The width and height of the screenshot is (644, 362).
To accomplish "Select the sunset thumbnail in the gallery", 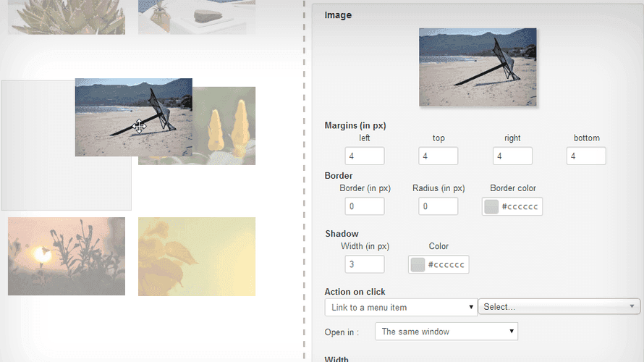I will (x=67, y=256).
